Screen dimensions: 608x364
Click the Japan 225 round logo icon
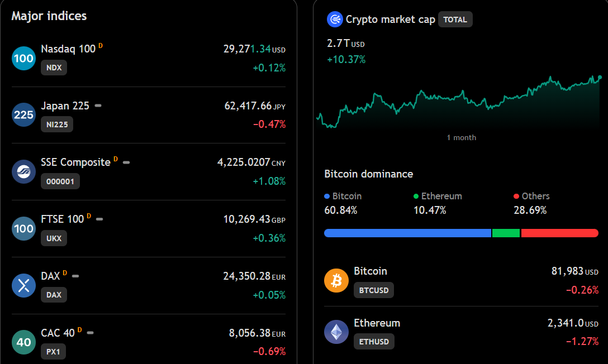pos(23,114)
